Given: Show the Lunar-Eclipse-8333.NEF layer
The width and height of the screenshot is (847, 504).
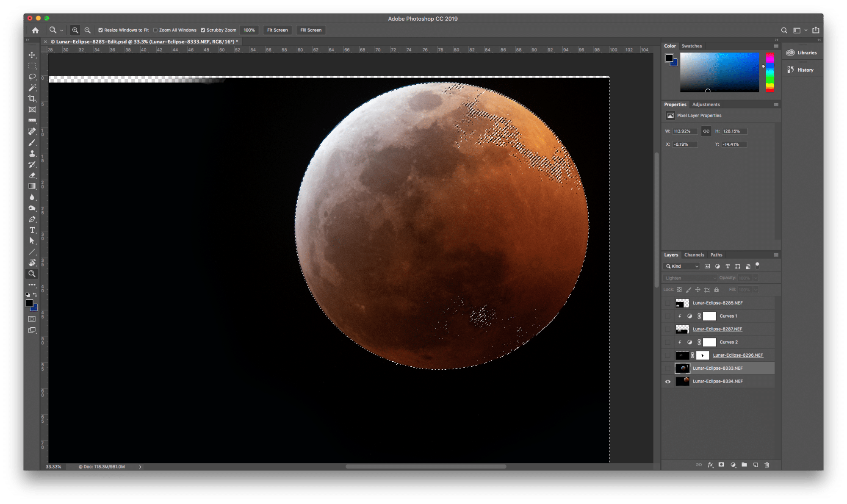Looking at the screenshot, I should [668, 368].
